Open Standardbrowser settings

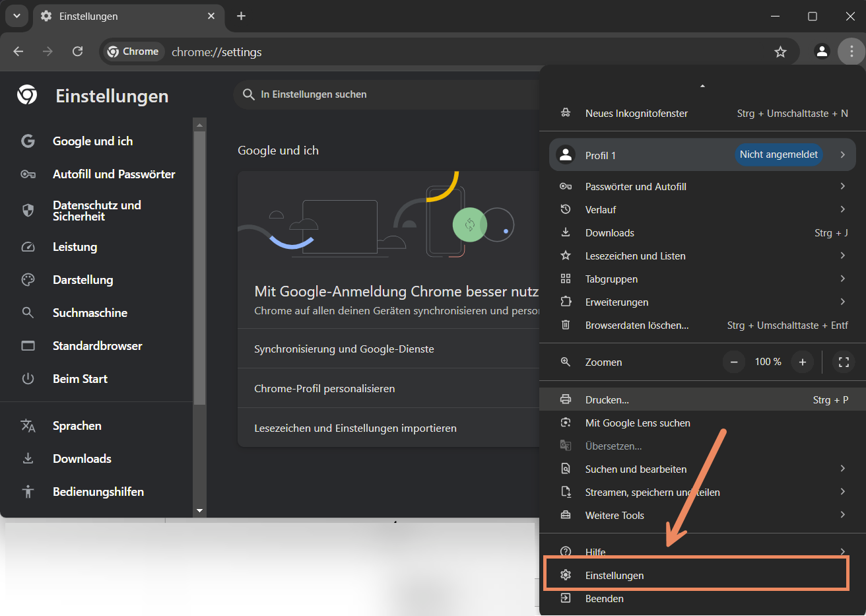96,346
